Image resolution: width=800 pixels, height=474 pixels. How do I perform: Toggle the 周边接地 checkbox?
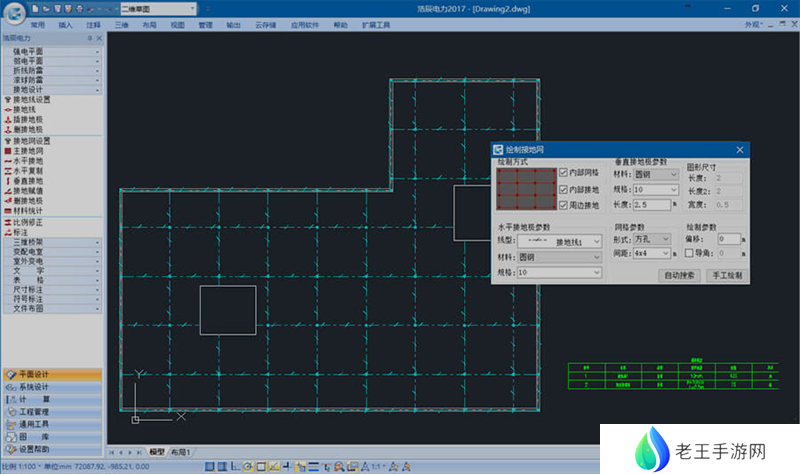564,205
